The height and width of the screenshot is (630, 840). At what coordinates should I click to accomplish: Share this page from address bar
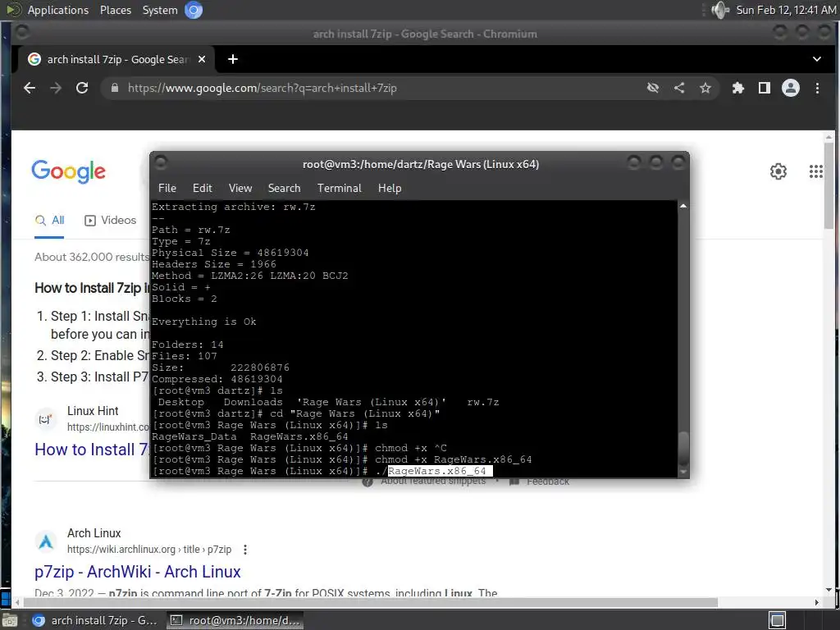pos(679,88)
